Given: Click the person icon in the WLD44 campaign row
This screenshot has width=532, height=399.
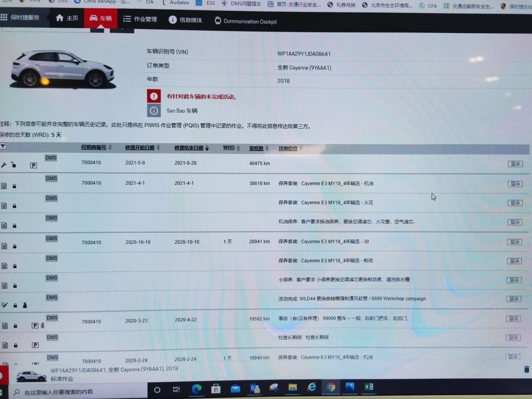Looking at the screenshot, I should pos(25,305).
